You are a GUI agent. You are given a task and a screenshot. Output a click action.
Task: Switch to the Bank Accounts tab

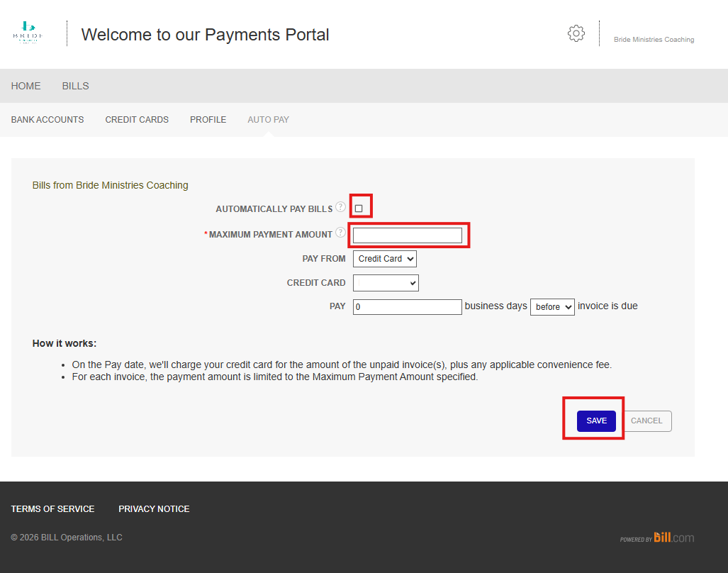pos(47,120)
